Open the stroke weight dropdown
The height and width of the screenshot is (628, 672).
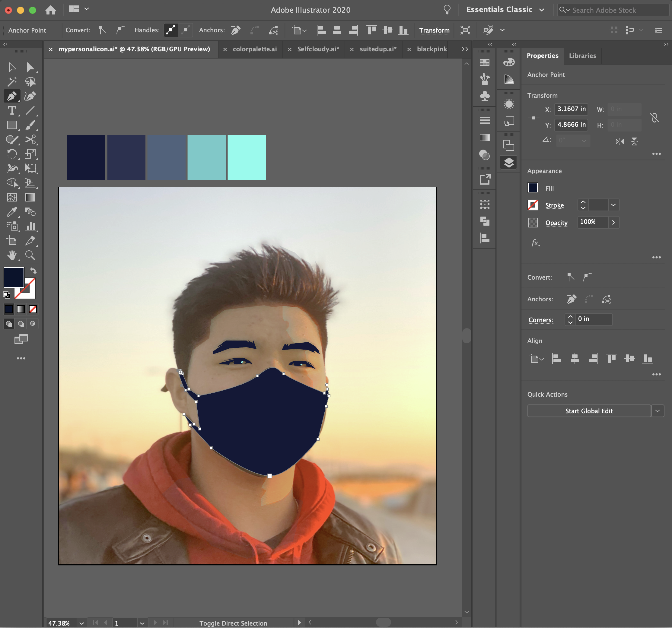coord(613,205)
